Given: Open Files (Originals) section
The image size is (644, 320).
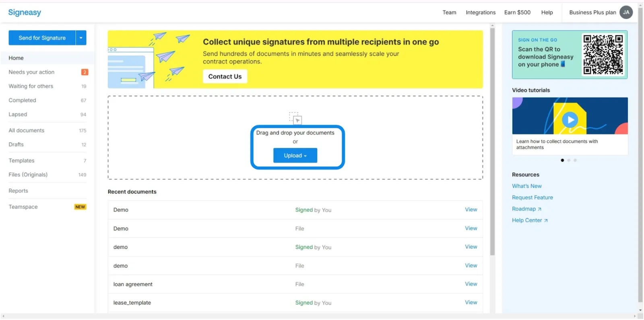Looking at the screenshot, I should pyautogui.click(x=28, y=175).
